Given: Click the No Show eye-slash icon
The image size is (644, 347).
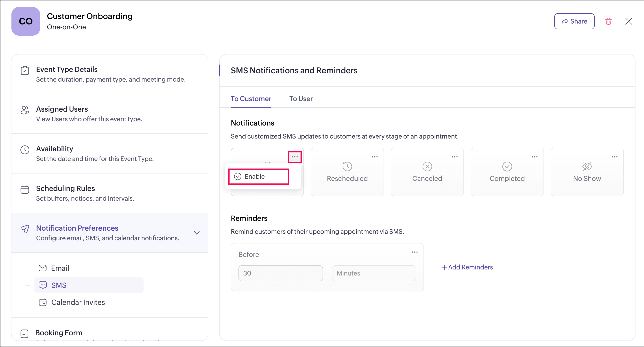Looking at the screenshot, I should (x=587, y=166).
